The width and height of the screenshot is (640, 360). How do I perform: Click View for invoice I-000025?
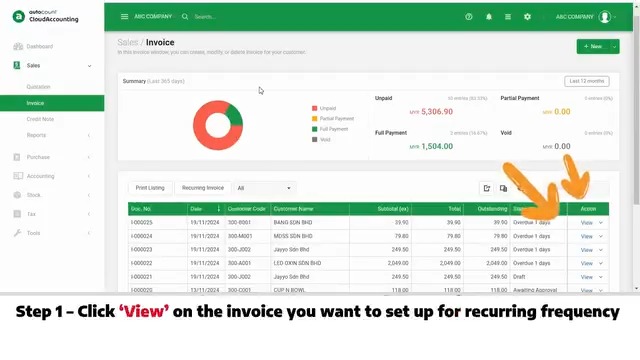tap(587, 223)
